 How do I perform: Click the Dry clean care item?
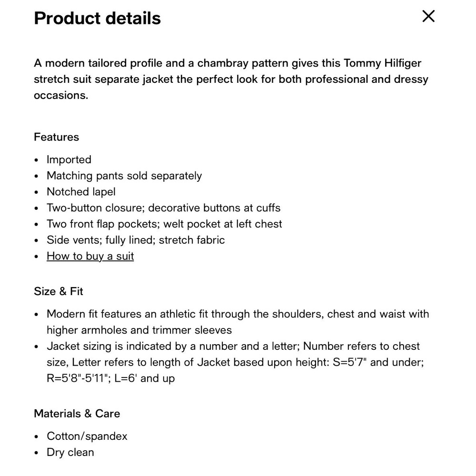point(70,452)
